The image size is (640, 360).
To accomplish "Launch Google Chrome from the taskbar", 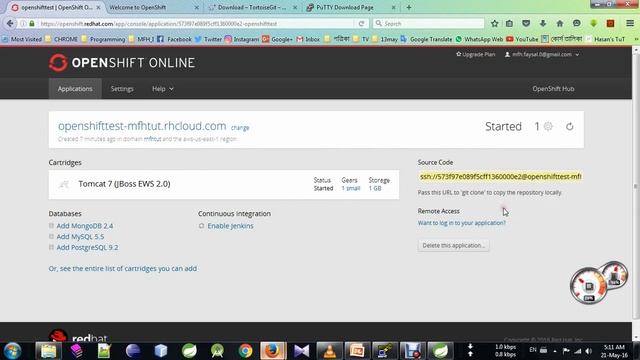I will coord(245,351).
